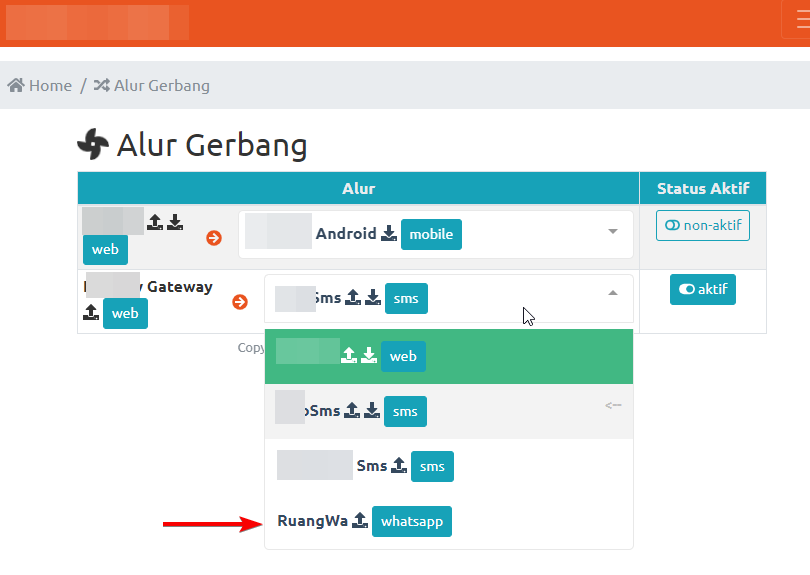The image size is (810, 575).
Task: Click the download icon next to Android
Action: 389,234
